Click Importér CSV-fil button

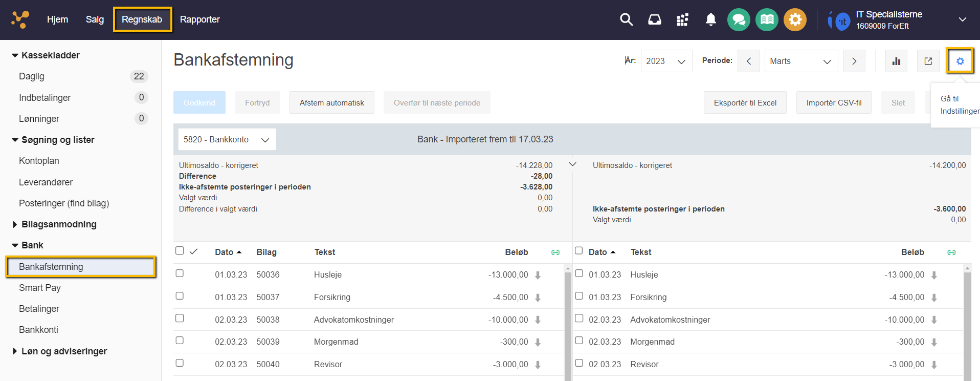coord(834,102)
